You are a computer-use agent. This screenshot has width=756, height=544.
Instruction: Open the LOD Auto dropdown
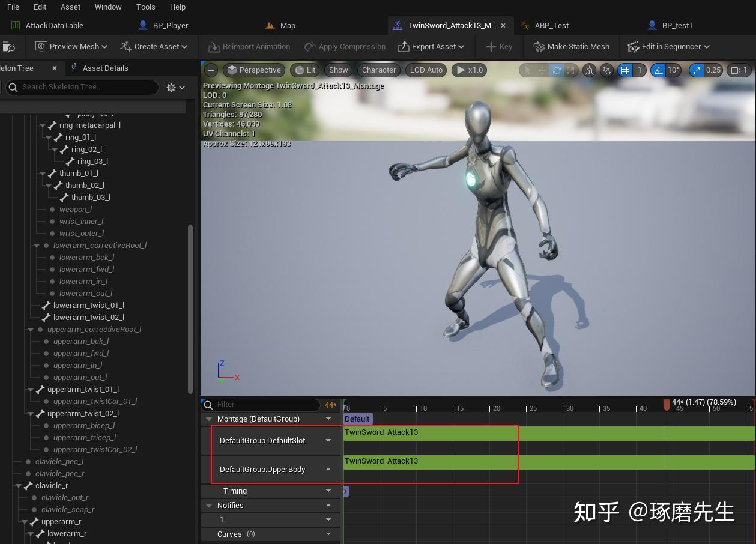click(x=425, y=70)
